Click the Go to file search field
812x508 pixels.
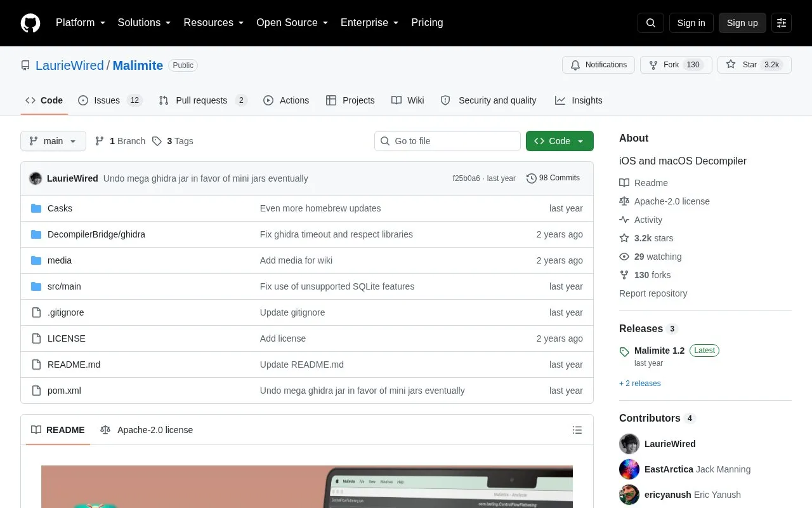447,141
